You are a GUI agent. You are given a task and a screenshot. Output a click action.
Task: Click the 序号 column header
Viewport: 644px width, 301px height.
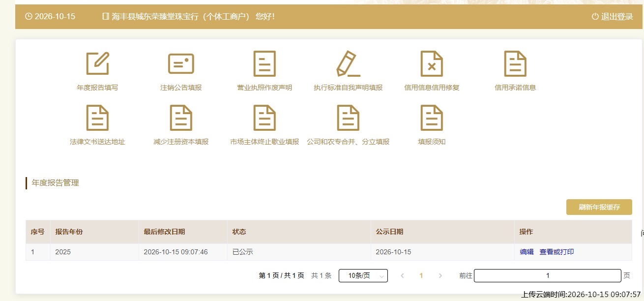point(37,232)
